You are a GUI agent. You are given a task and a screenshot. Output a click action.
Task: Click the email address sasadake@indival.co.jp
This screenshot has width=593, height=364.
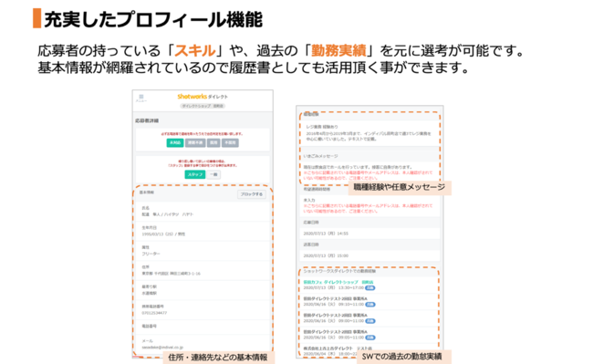tap(162, 347)
